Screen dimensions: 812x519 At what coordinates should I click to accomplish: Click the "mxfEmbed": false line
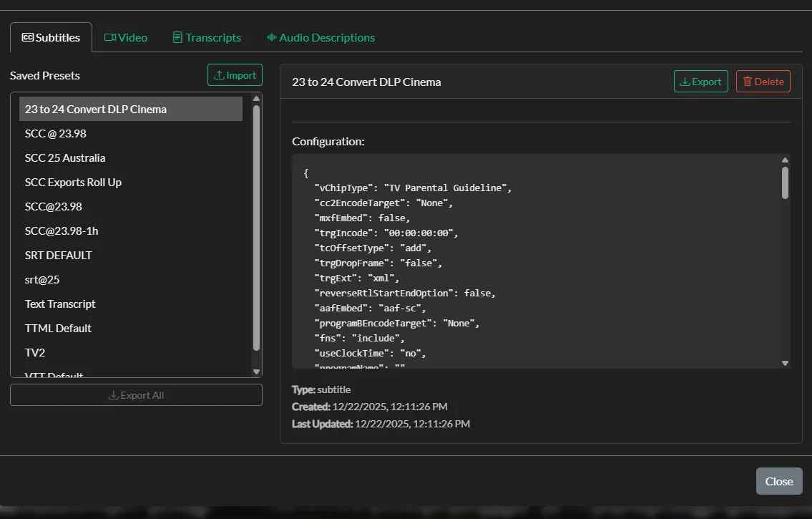click(362, 218)
